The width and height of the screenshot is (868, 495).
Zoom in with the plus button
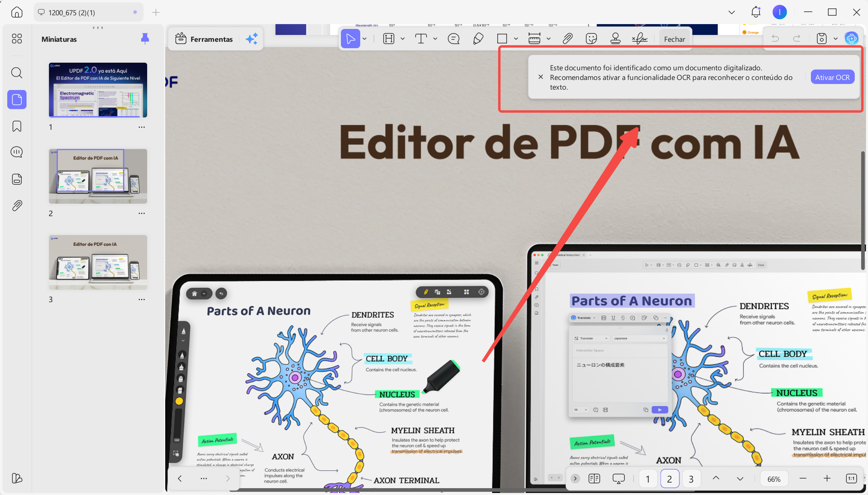pyautogui.click(x=827, y=478)
